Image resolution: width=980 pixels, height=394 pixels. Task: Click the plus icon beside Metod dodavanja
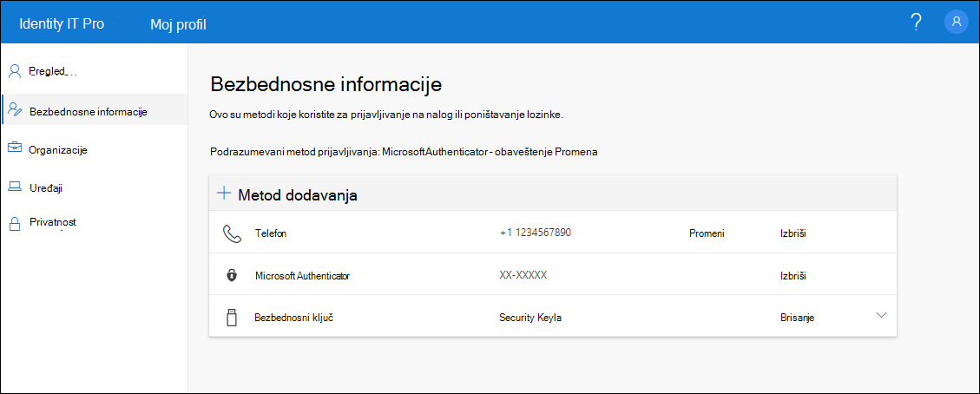click(224, 193)
